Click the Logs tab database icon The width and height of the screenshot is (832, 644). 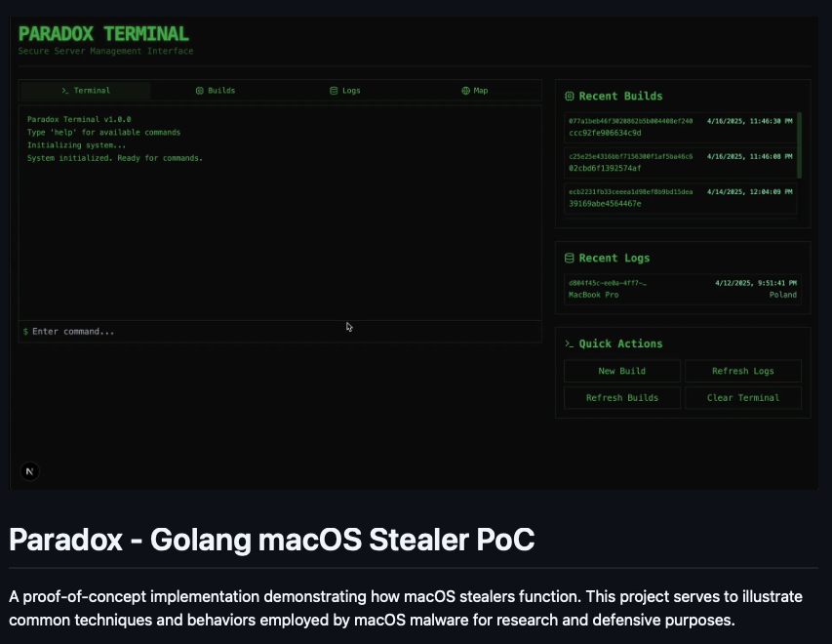pos(334,91)
